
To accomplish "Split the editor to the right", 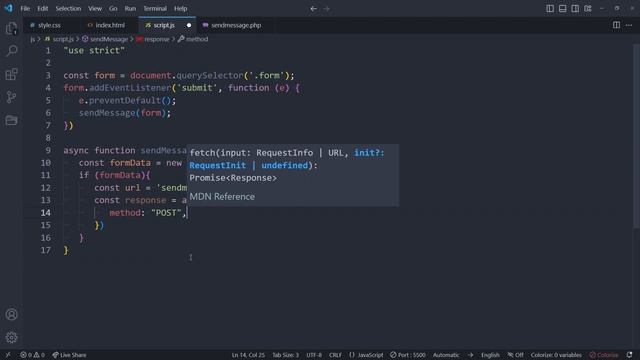I will [x=616, y=25].
